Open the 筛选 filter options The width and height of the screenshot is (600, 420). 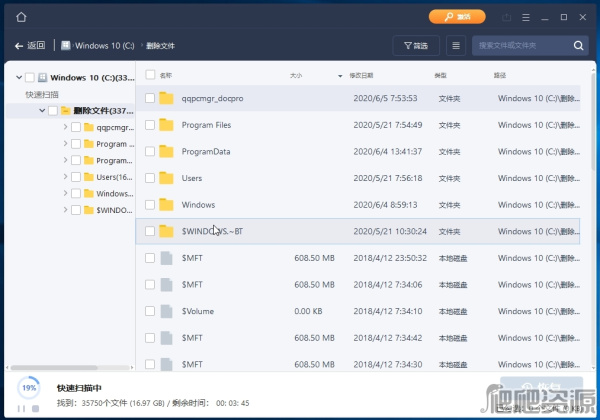pos(415,46)
